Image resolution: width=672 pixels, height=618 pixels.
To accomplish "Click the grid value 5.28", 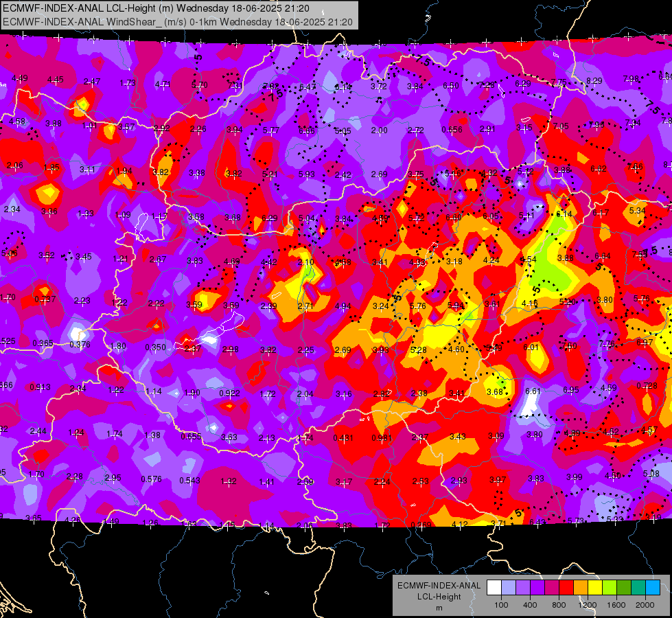I will (x=418, y=350).
